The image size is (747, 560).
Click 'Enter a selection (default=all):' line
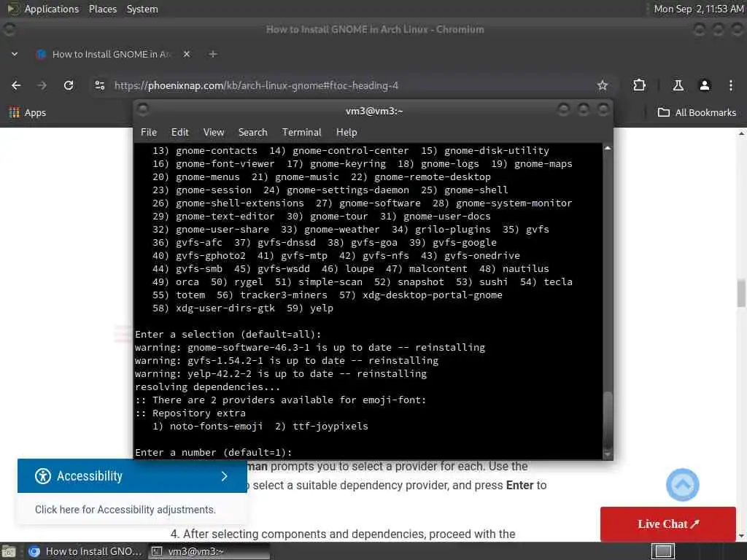228,334
